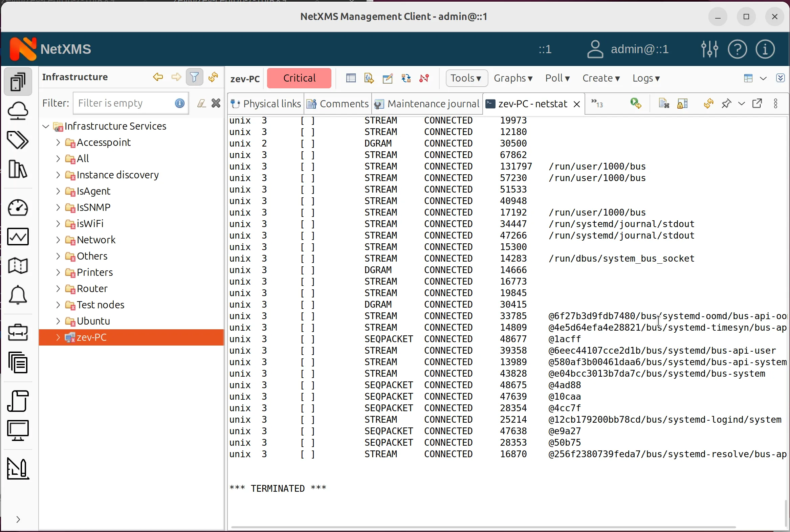The width and height of the screenshot is (790, 532).
Task: Click the Help question mark icon
Action: coord(737,49)
